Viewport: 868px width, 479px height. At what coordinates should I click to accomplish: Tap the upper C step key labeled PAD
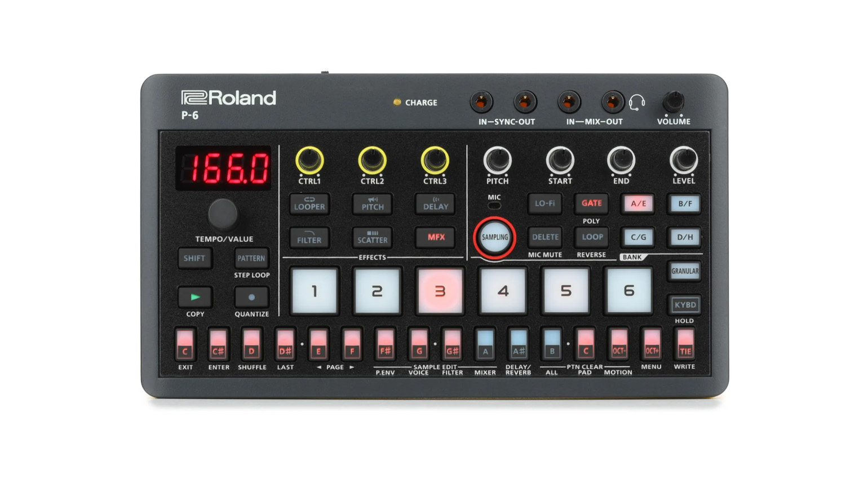click(x=585, y=344)
